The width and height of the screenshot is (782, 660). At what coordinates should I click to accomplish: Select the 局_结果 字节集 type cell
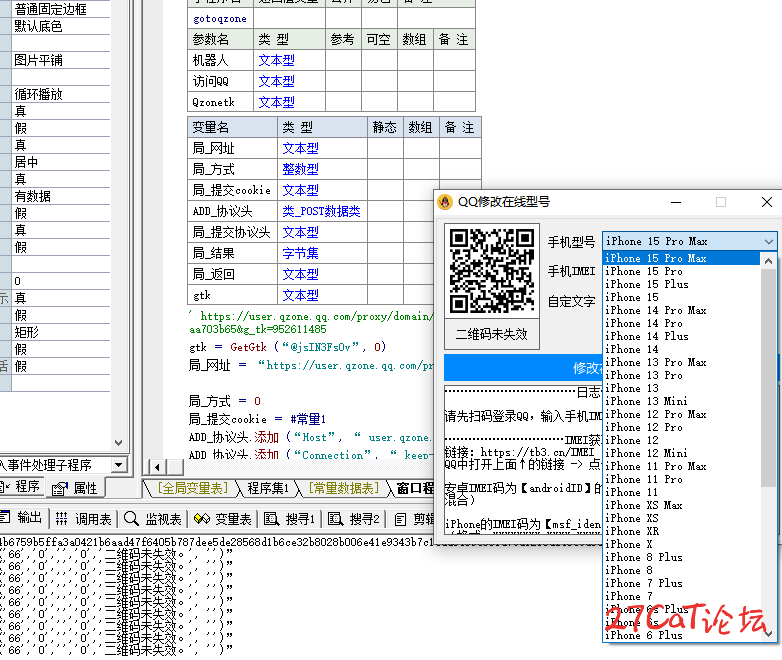[x=322, y=253]
